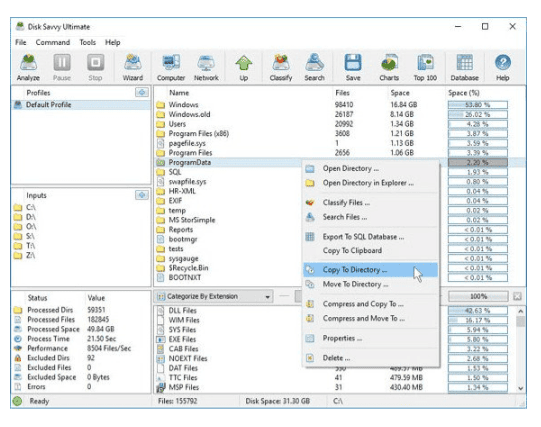Select the Default Profile entry
Screen dimensions: 541x427
click(x=81, y=105)
